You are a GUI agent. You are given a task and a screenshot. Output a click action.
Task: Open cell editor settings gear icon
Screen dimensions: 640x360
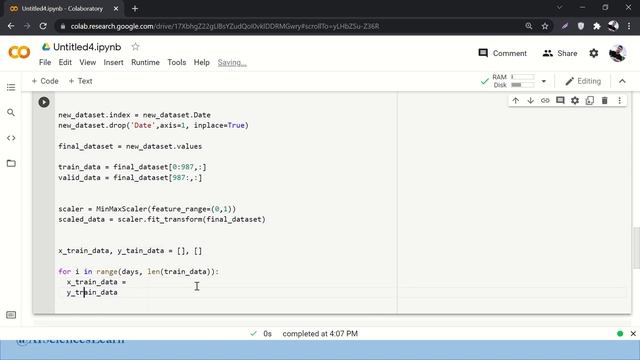575,100
